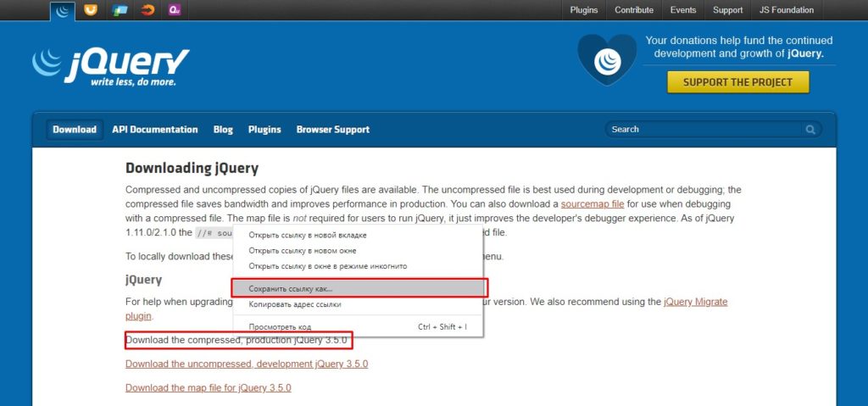Image resolution: width=868 pixels, height=406 pixels.
Task: Open the Blog navigation tab
Action: pos(223,130)
